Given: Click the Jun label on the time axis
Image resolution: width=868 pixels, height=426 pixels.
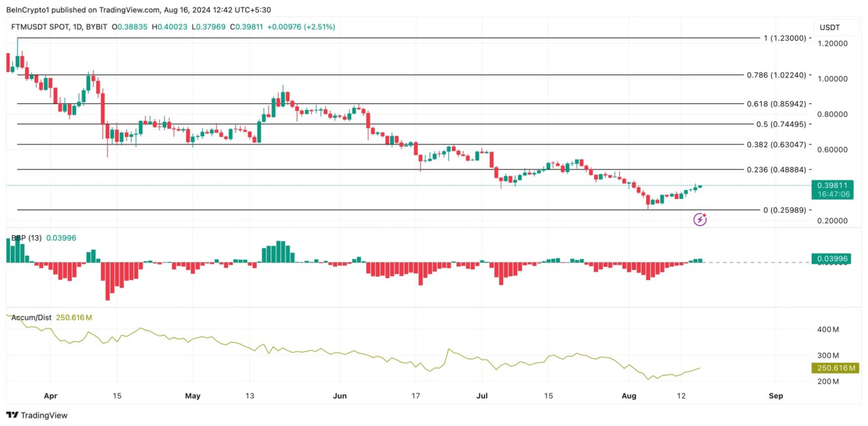Looking at the screenshot, I should pyautogui.click(x=340, y=395).
